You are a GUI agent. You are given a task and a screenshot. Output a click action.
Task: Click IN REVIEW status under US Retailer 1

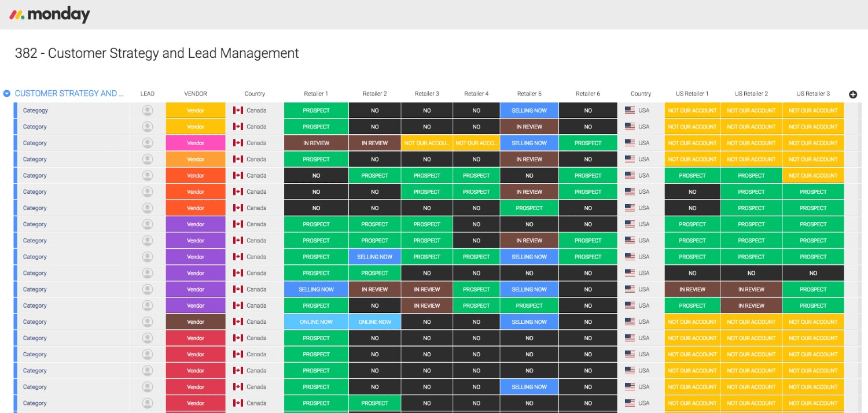pos(692,289)
